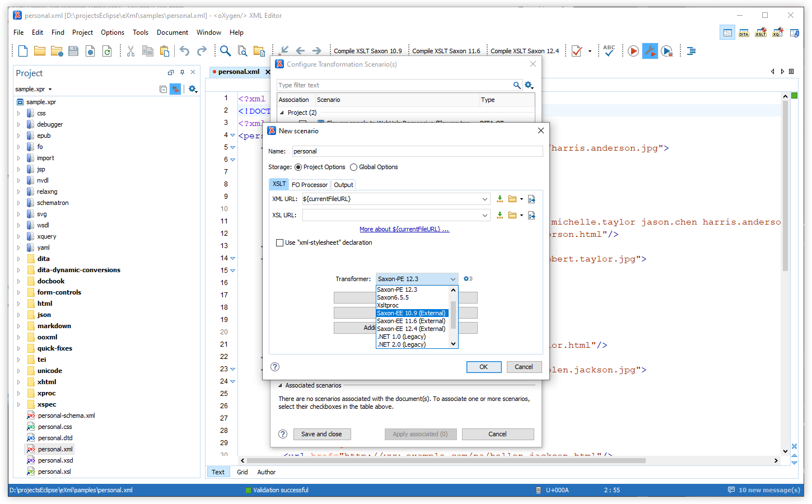Check Use xml-stylesheet declaration box

coord(279,242)
